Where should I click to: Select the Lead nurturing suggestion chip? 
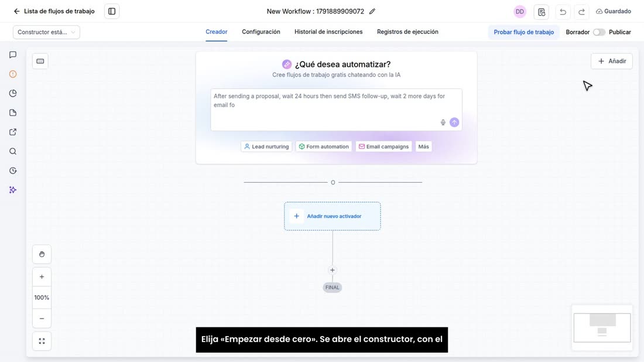click(x=266, y=146)
